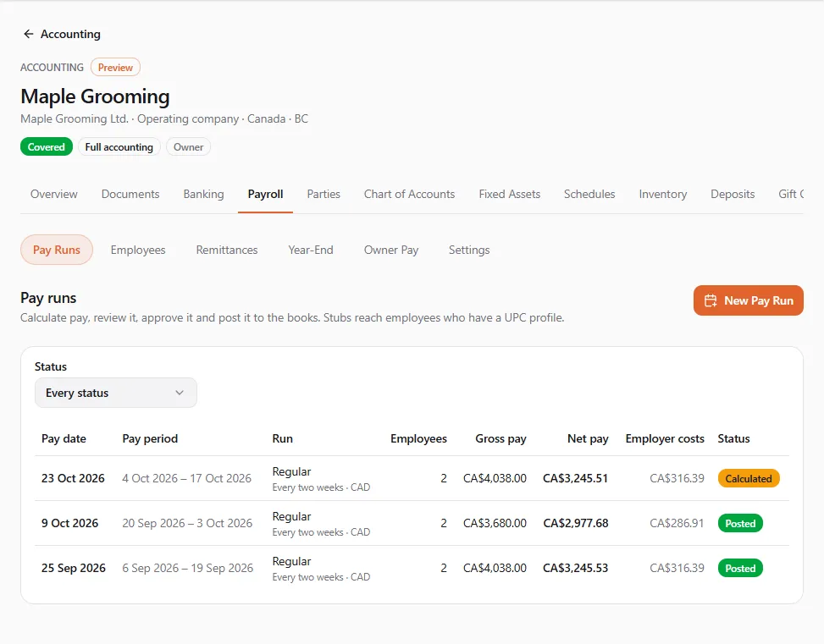Image resolution: width=824 pixels, height=644 pixels.
Task: Click the Covered status badge
Action: [x=47, y=147]
